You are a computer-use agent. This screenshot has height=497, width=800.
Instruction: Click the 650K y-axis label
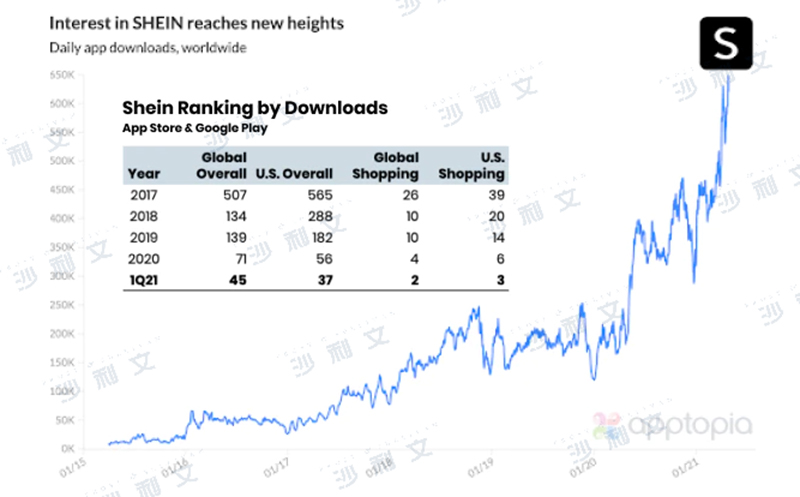point(62,75)
